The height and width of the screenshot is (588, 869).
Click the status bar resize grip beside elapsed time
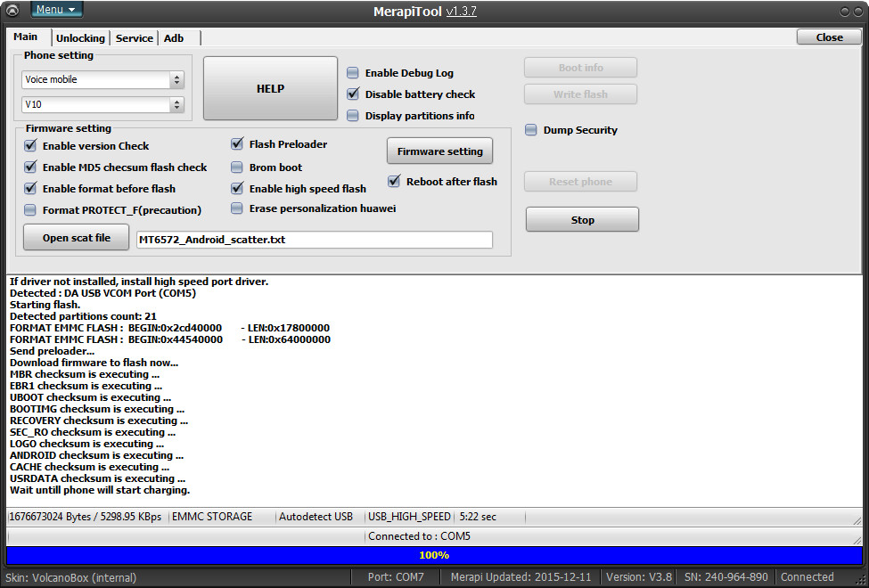pyautogui.click(x=857, y=519)
